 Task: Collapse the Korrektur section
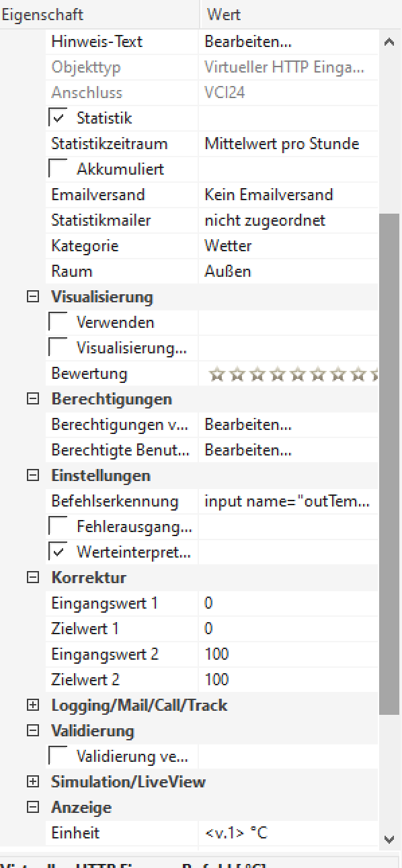(32, 578)
